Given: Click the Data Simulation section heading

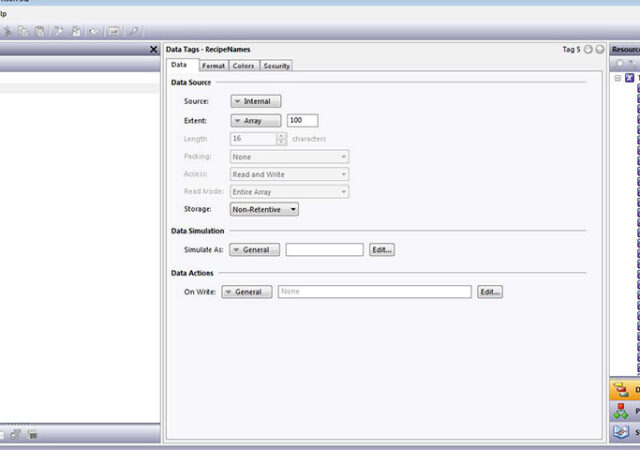Looking at the screenshot, I should tap(198, 231).
